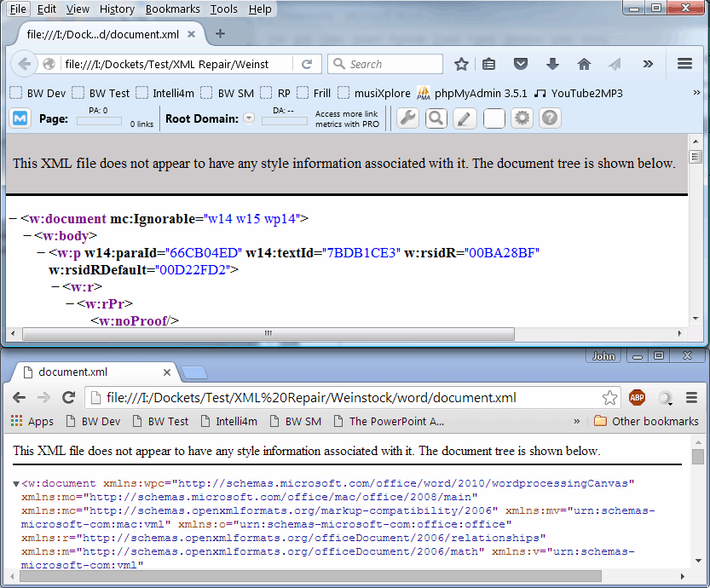Reload the page in Chrome
This screenshot has height=588, width=710.
[x=69, y=398]
